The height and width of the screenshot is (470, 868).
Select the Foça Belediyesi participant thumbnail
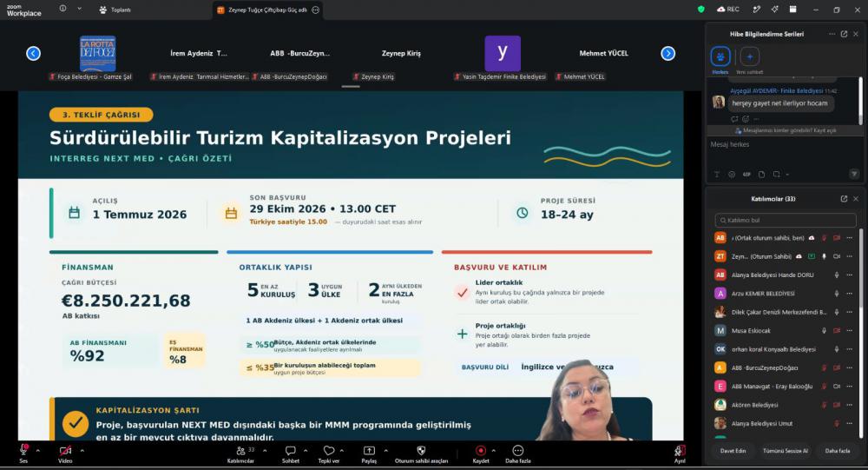[x=97, y=54]
